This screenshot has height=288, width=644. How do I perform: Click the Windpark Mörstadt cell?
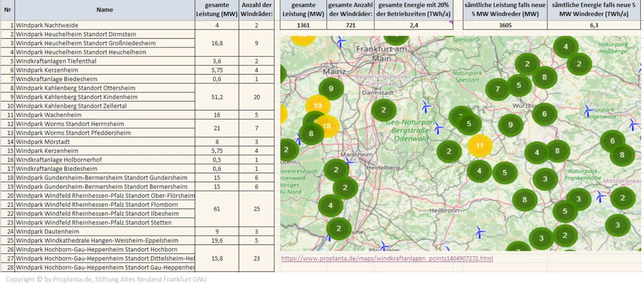[105, 142]
